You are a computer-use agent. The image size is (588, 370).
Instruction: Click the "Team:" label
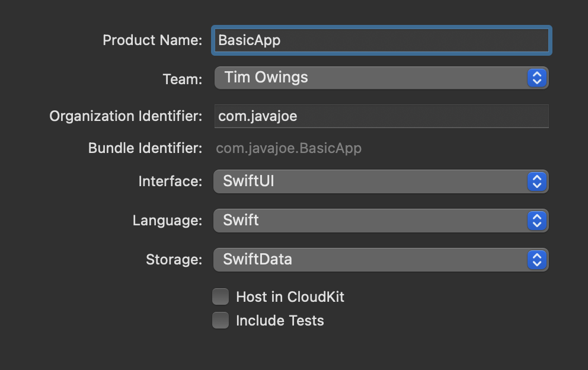pyautogui.click(x=183, y=79)
